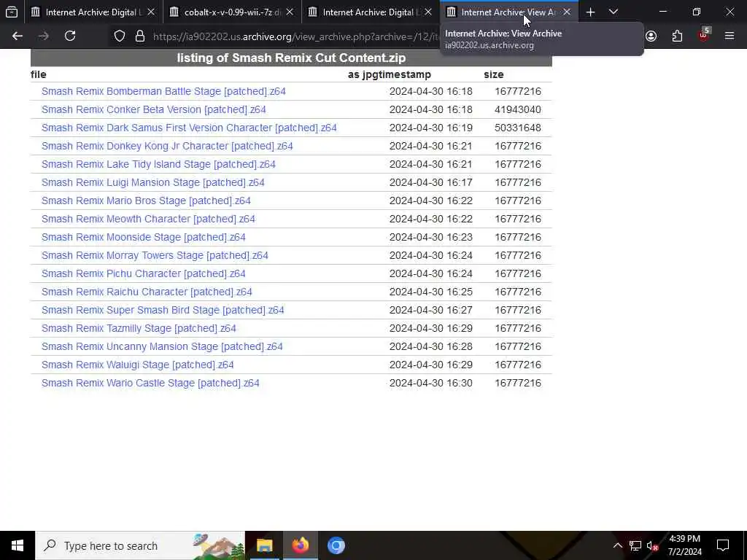
Task: Open the extensions puzzle icon
Action: [x=677, y=36]
